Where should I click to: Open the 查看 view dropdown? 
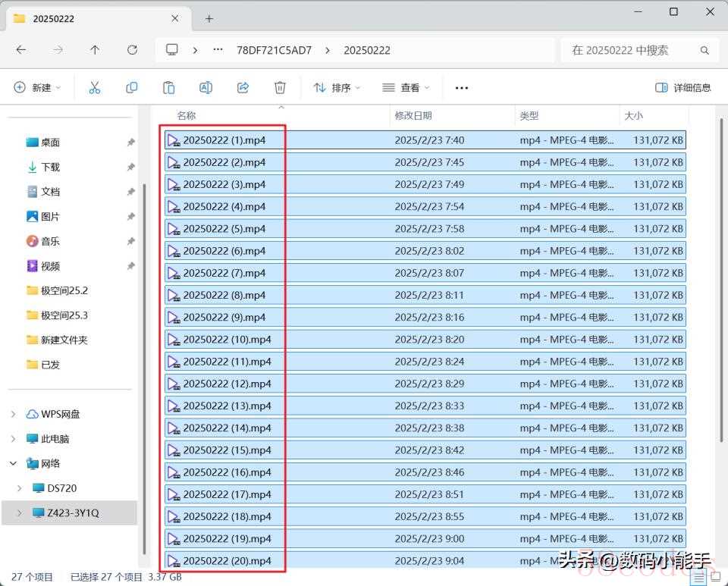pyautogui.click(x=406, y=88)
